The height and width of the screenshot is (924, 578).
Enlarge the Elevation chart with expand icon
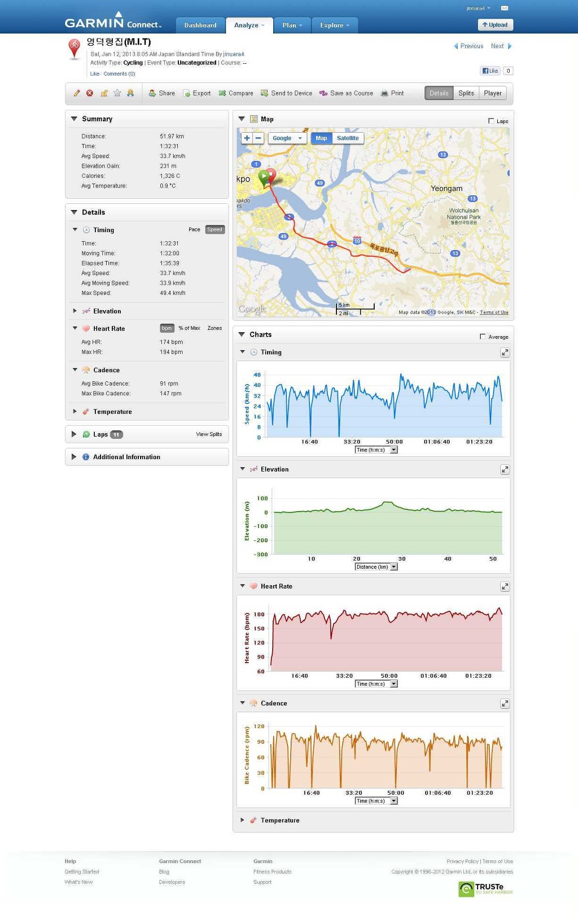pyautogui.click(x=505, y=469)
